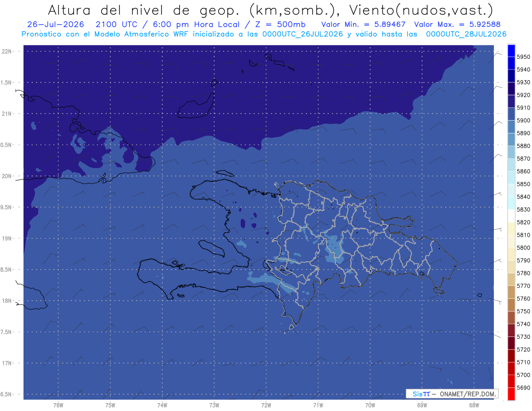Click the 5950 colorbar value
Image resolution: width=532 pixels, height=411 pixels.
point(524,57)
